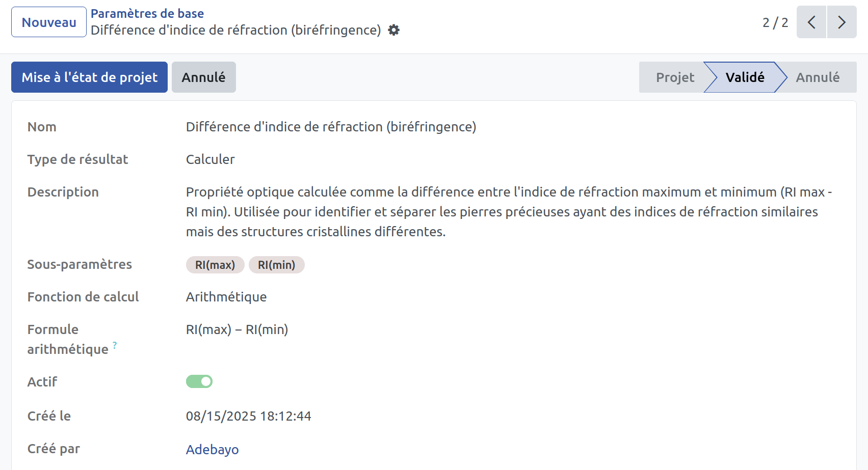The height and width of the screenshot is (470, 868).
Task: Go to previous record with left arrow
Action: pyautogui.click(x=811, y=22)
